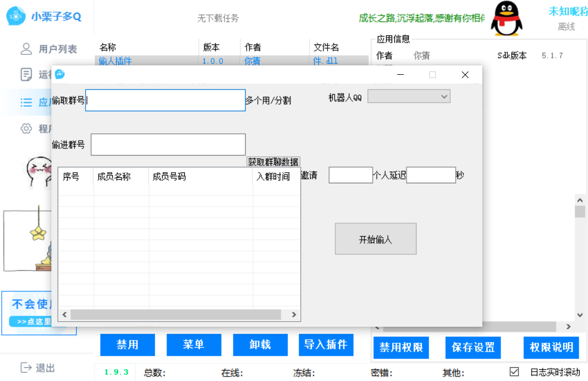Viewport: 588px width, 381px height.
Task: Click the 菜单 button at the bottom
Action: (194, 345)
